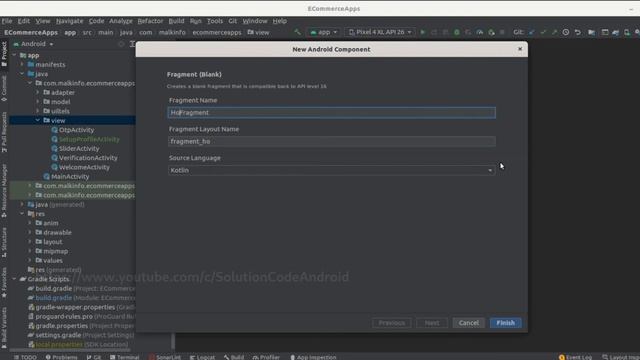Open the Pixel 4 XL API 26 device dropdown
Image resolution: width=640 pixels, height=360 pixels.
tap(380, 32)
